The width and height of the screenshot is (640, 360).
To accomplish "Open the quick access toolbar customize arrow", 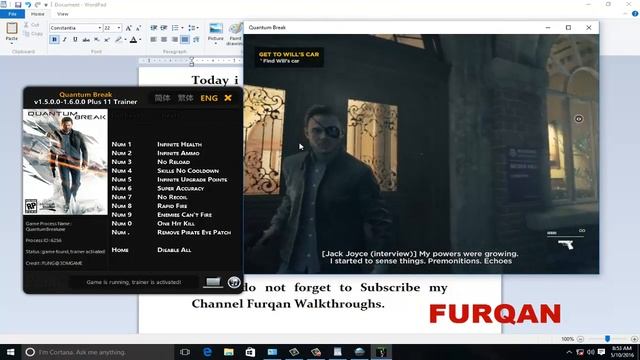I will pyautogui.click(x=46, y=5).
